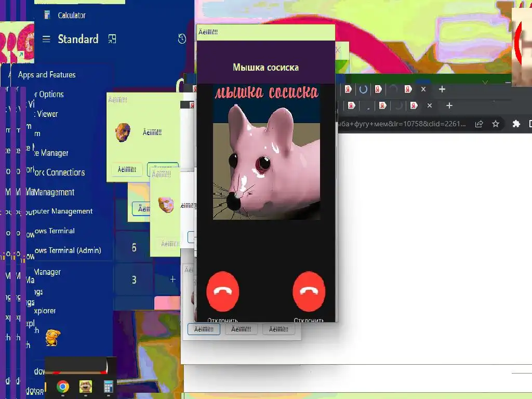Click the Äeìïì!!! button under the bald head icon
Screen dimensions: 532x399
click(127, 169)
